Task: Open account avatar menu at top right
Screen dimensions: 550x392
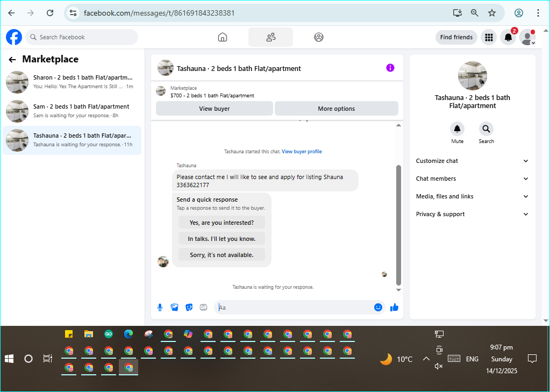Action: (x=527, y=37)
